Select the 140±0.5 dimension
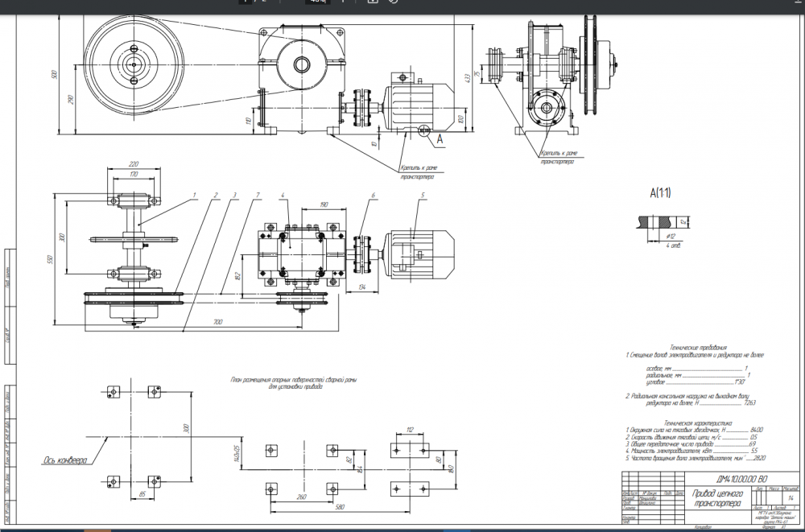This screenshot has height=532, width=805. (x=237, y=453)
